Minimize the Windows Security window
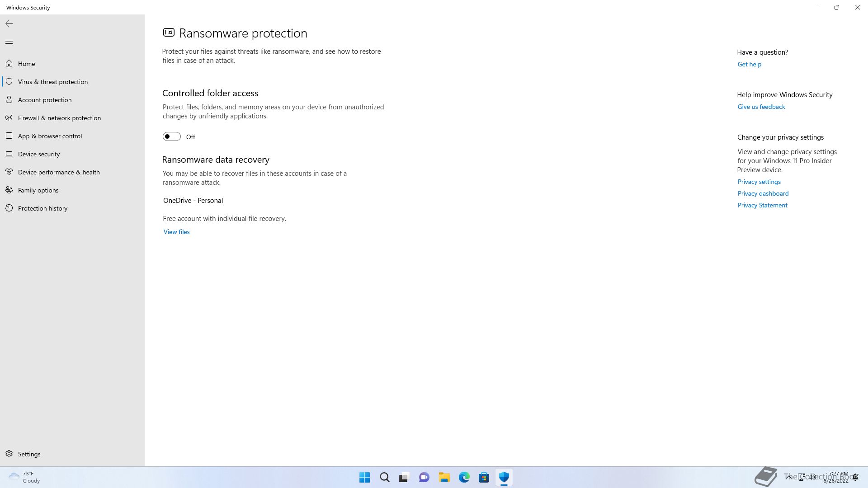This screenshot has width=868, height=488. tap(816, 7)
